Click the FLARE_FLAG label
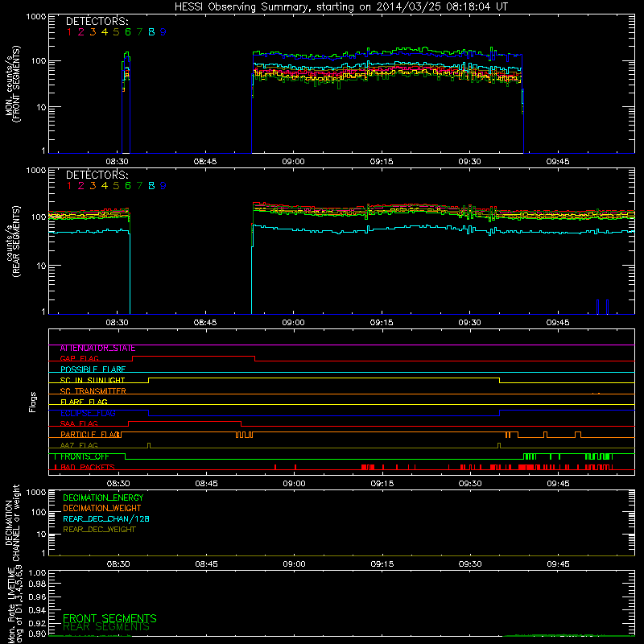Screen dimensions: 644x644 [x=84, y=402]
